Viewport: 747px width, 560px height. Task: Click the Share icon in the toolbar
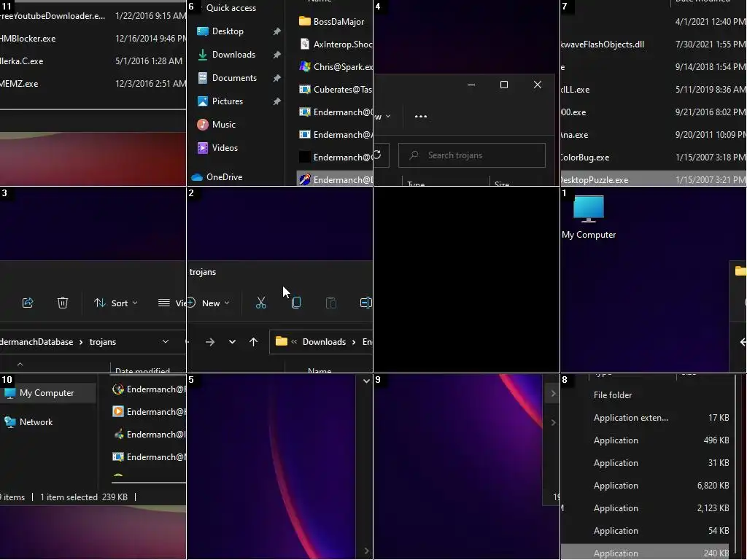pos(28,303)
